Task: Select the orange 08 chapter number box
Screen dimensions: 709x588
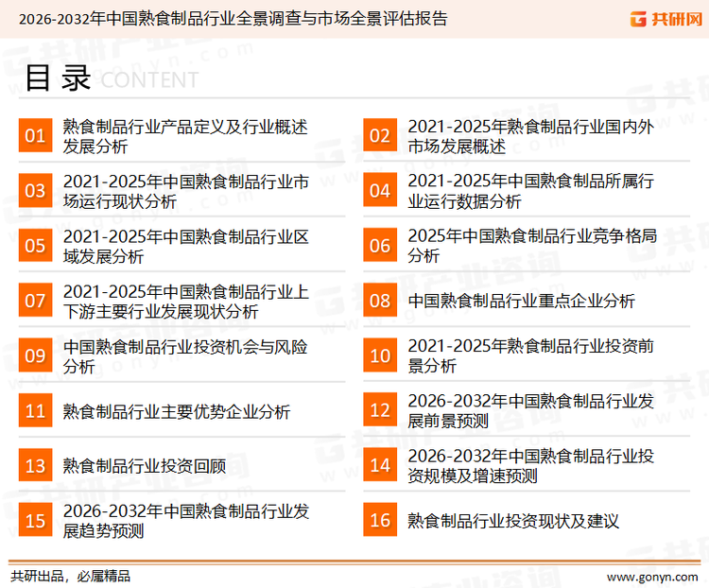Action: (x=379, y=301)
